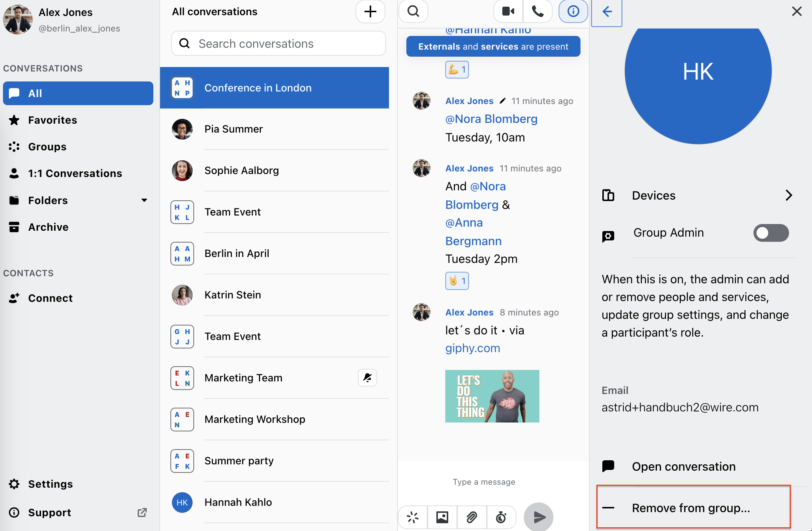Click Remove from group option
The height and width of the screenshot is (531, 812).
693,507
